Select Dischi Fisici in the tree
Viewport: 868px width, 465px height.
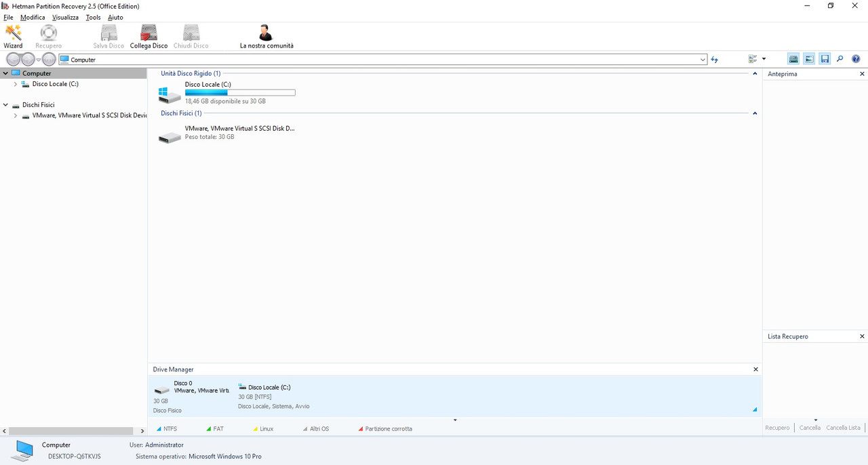click(38, 105)
